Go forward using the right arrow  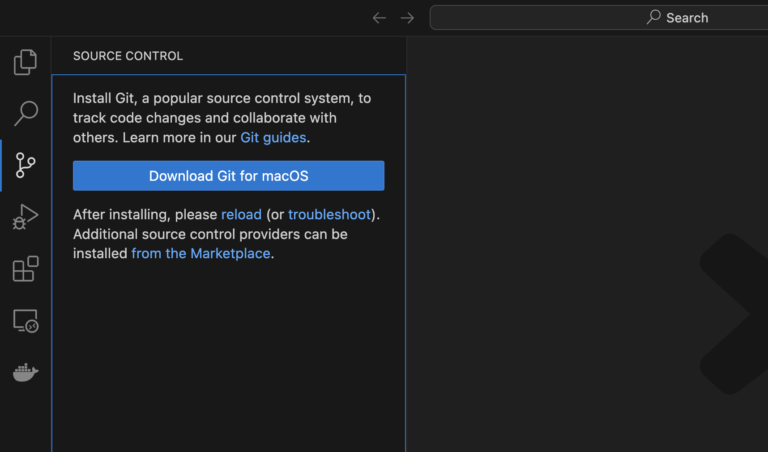point(407,18)
